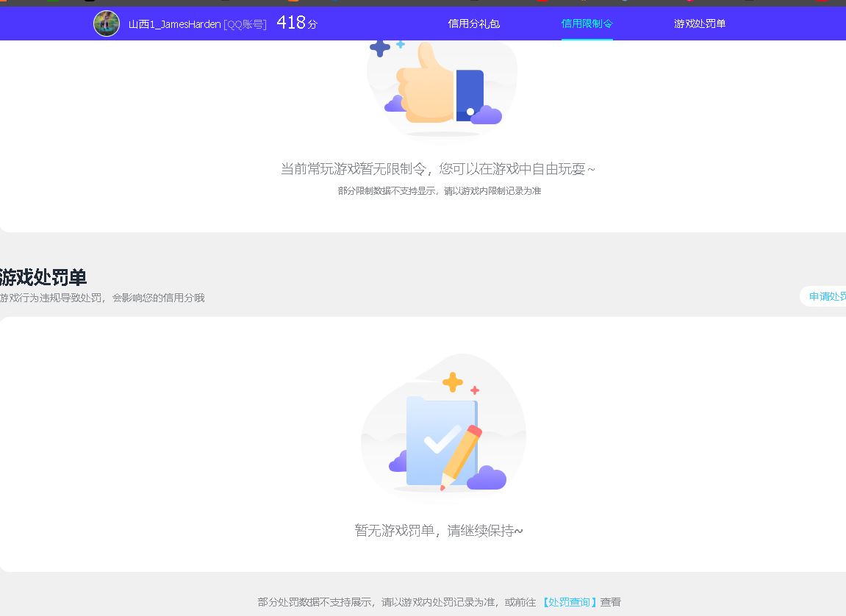Click the yellow plus decoration above the folder graphic

tap(452, 382)
